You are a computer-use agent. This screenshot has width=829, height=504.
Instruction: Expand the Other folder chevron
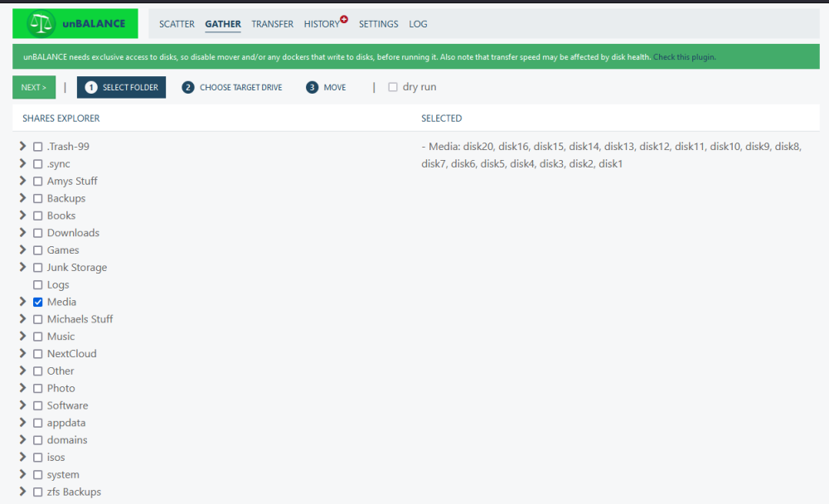pos(22,371)
